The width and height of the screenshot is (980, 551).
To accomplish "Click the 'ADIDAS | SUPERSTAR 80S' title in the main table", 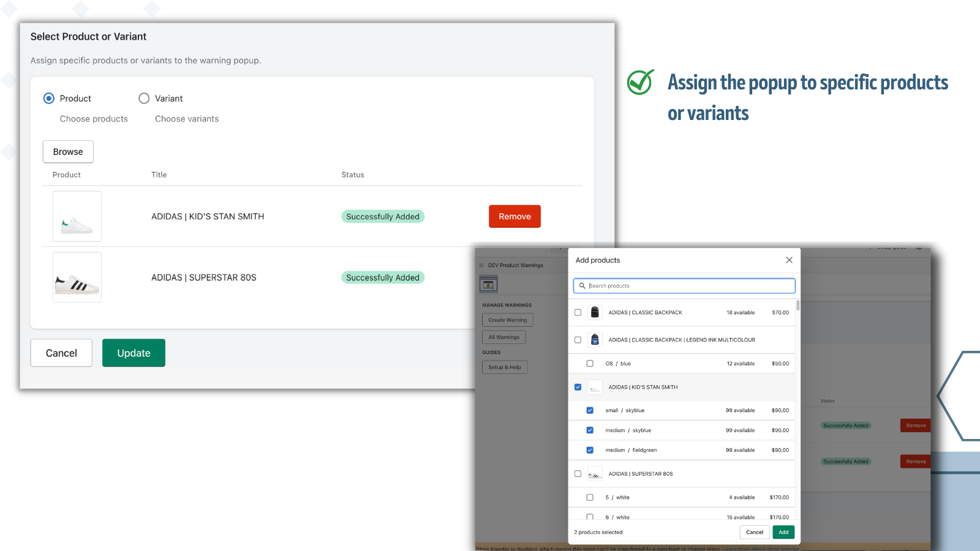I will (x=204, y=277).
